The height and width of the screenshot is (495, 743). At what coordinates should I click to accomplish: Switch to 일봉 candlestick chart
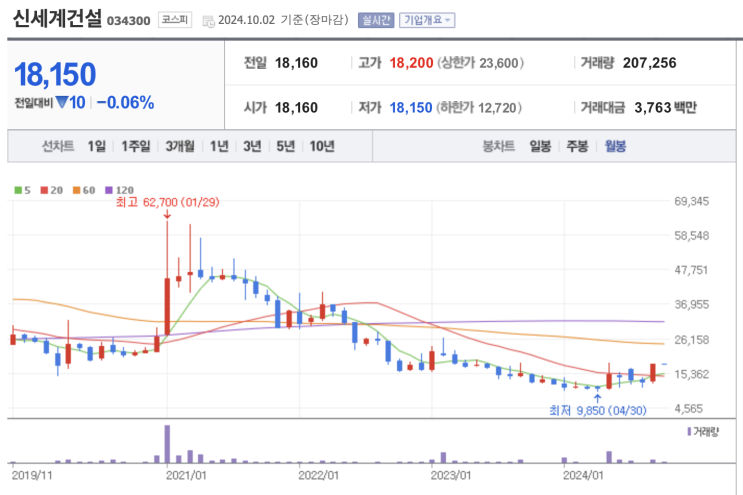pos(540,146)
